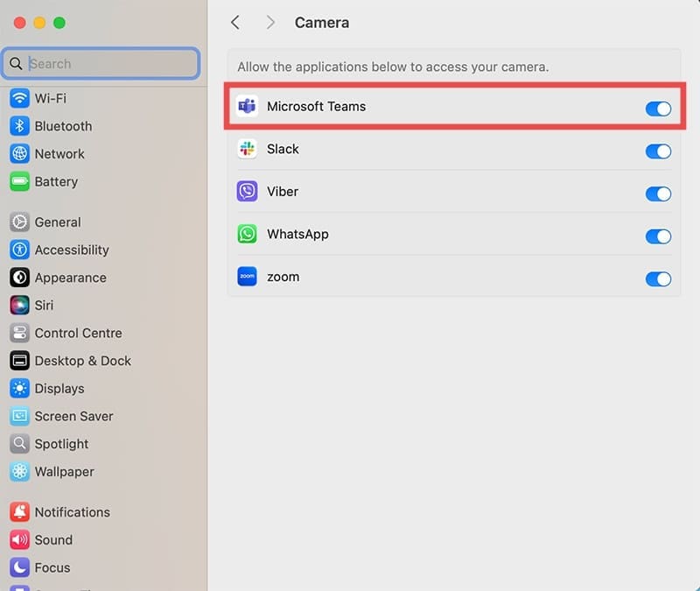Screen dimensions: 700x591
Task: Open Notifications settings from sidebar
Action: [x=72, y=511]
